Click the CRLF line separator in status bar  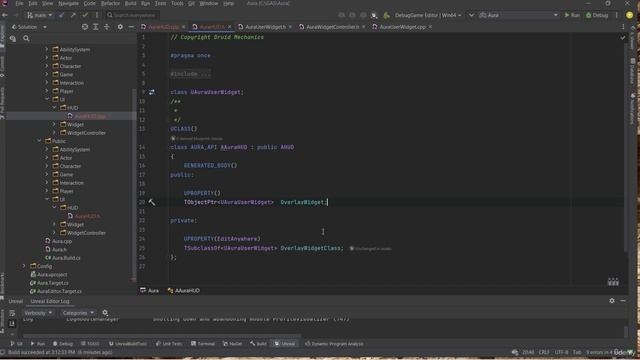pos(544,352)
